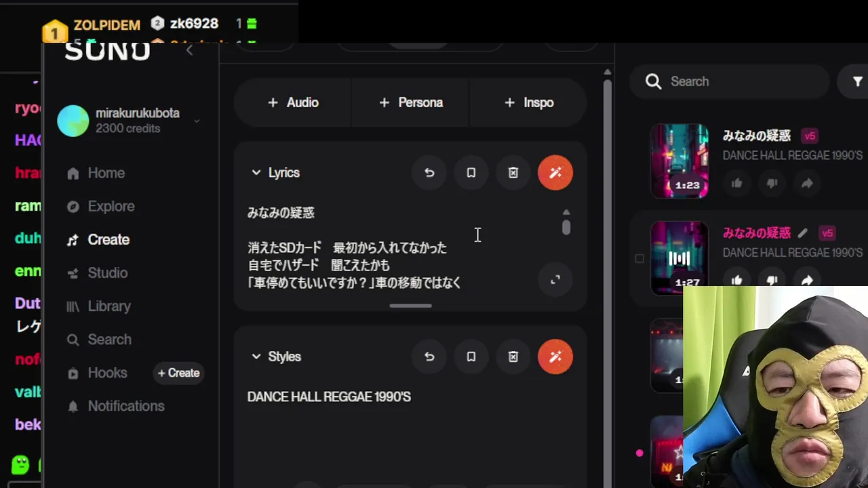The width and height of the screenshot is (868, 488).
Task: Tick the 1:27 song selection checkbox
Action: point(639,258)
